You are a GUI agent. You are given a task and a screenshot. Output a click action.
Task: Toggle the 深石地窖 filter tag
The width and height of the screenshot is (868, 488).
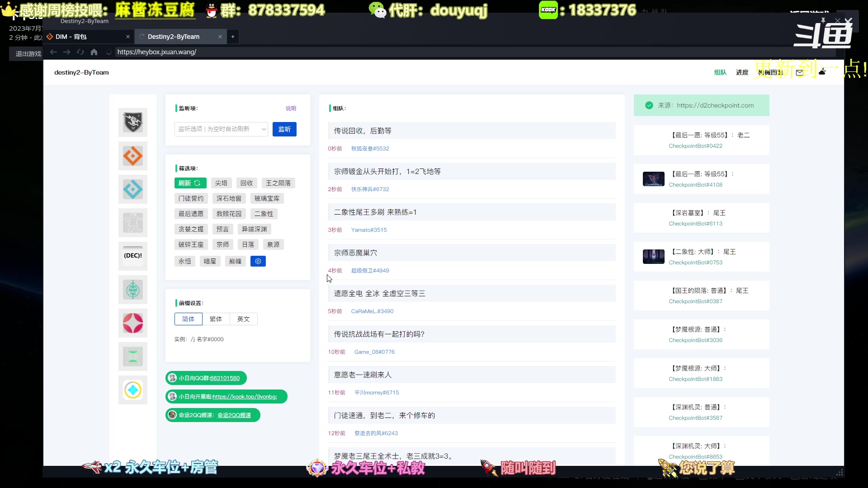tap(229, 198)
